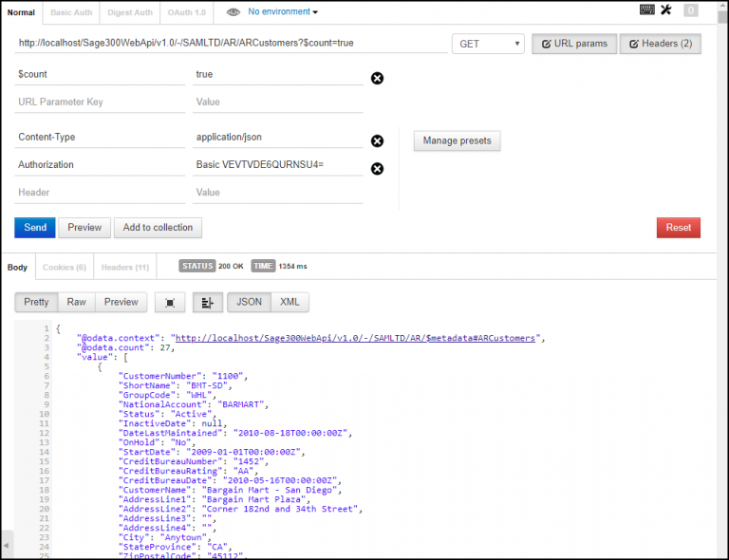The width and height of the screenshot is (729, 560).
Task: Select JSON response type
Action: coord(250,302)
